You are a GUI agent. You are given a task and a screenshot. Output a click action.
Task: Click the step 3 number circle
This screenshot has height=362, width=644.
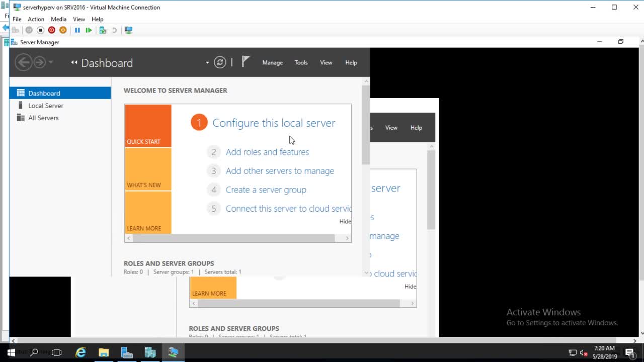tap(214, 171)
